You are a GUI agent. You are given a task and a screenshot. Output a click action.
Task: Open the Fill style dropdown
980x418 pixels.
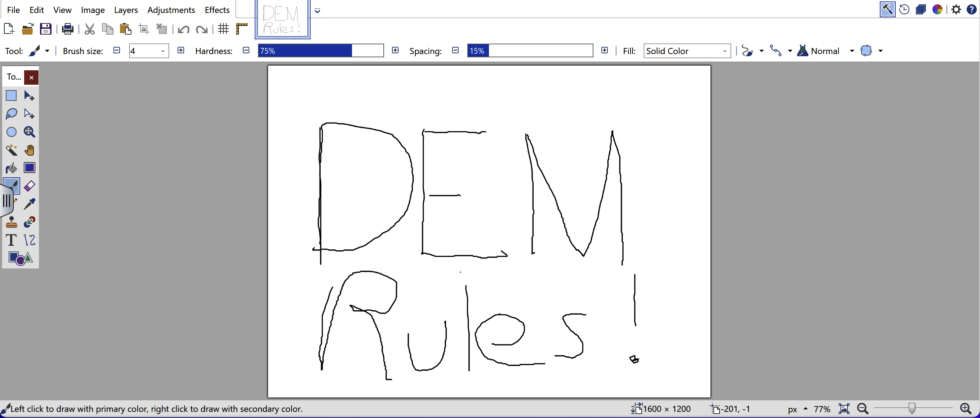(687, 51)
